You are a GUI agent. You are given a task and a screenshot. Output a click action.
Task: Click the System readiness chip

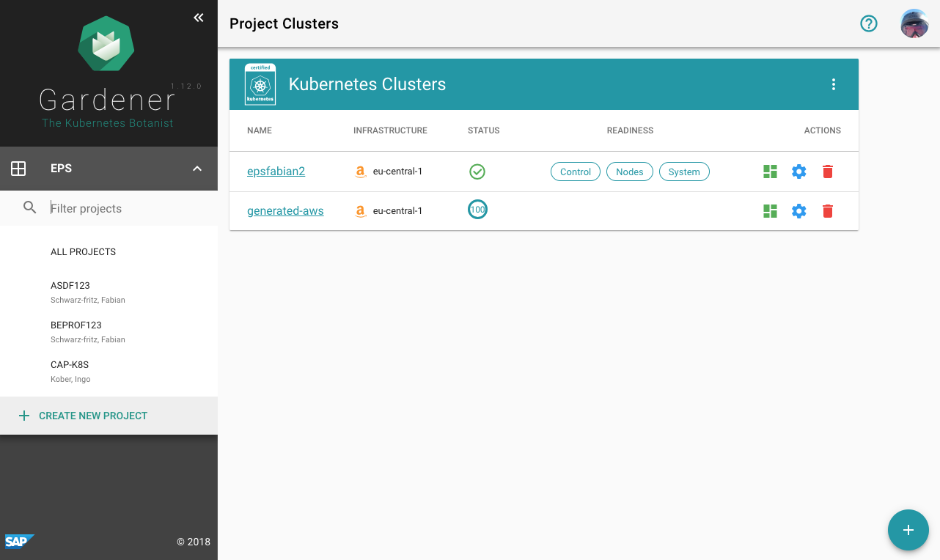point(684,172)
